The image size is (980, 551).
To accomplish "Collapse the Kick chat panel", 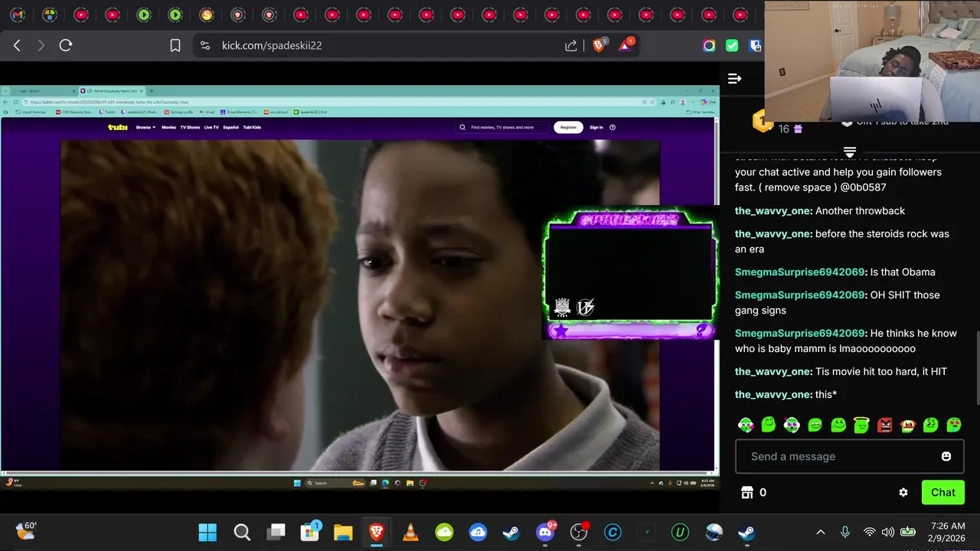I will (734, 78).
